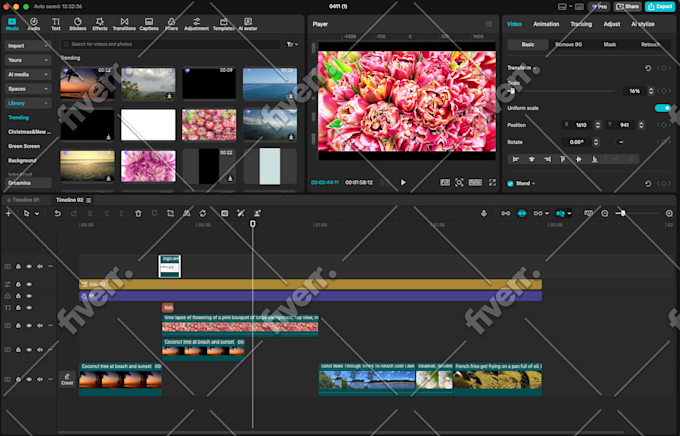Image resolution: width=680 pixels, height=436 pixels.
Task: Open the Effects panel
Action: (100, 24)
